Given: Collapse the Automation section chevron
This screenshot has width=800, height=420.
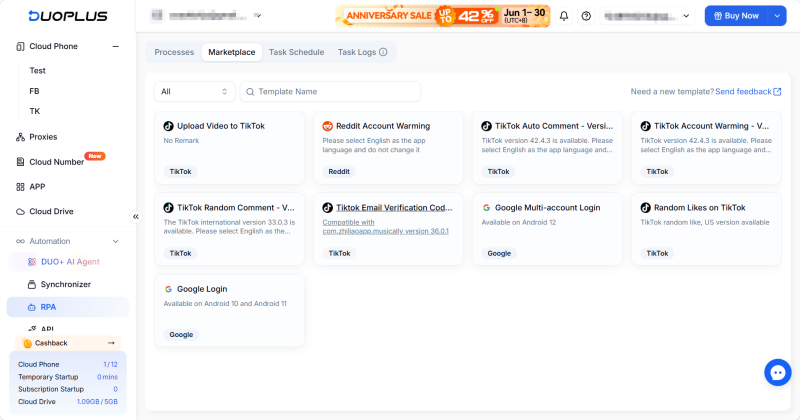Looking at the screenshot, I should (116, 241).
